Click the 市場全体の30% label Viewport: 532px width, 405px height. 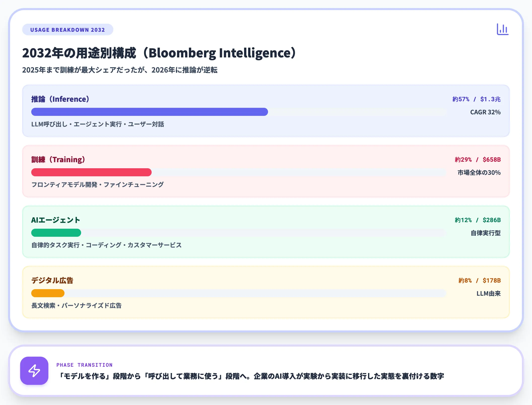479,173
